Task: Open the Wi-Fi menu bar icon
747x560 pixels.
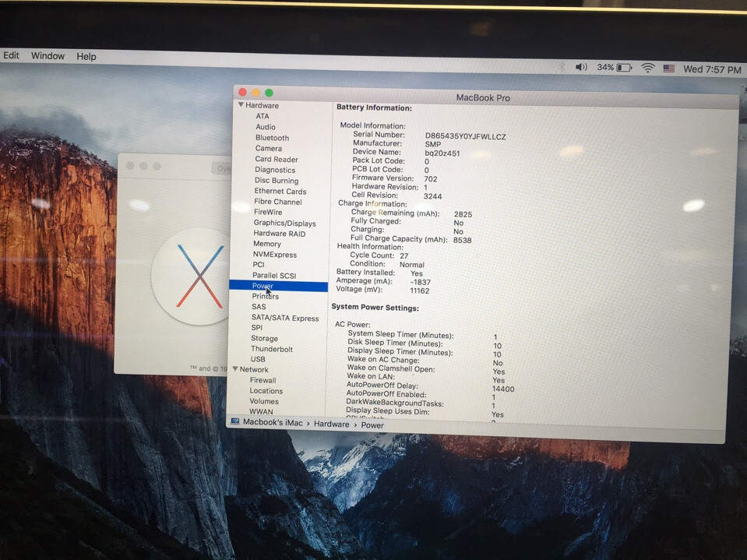Action: 648,68
